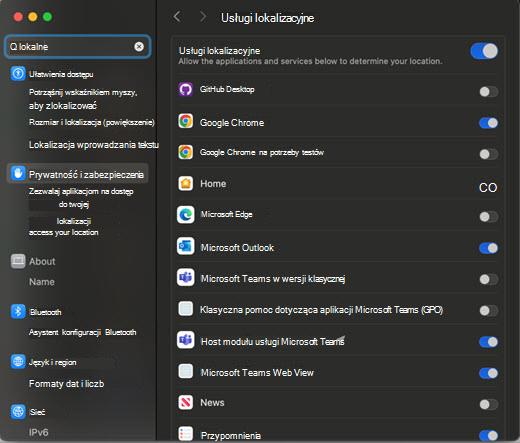This screenshot has height=443, width=520.
Task: Clear the search field with the X icon
Action: click(x=139, y=47)
